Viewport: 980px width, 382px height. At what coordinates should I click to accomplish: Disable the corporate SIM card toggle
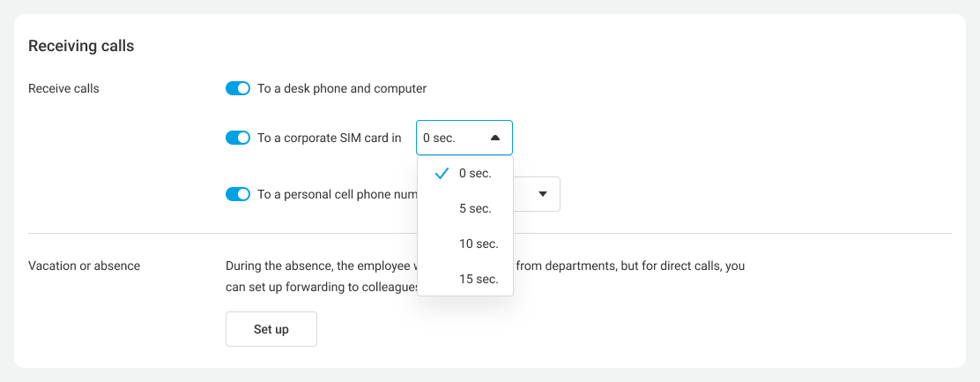[238, 138]
